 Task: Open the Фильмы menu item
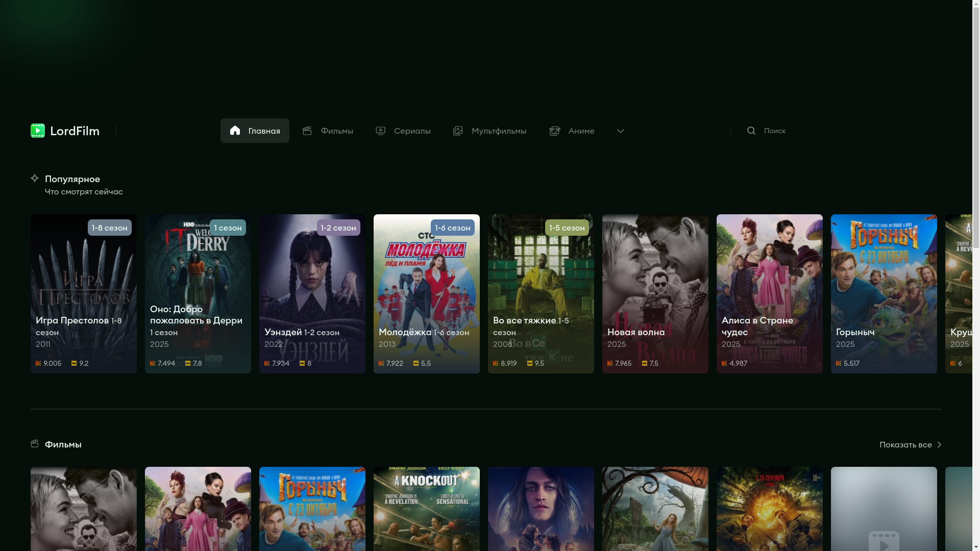(328, 131)
